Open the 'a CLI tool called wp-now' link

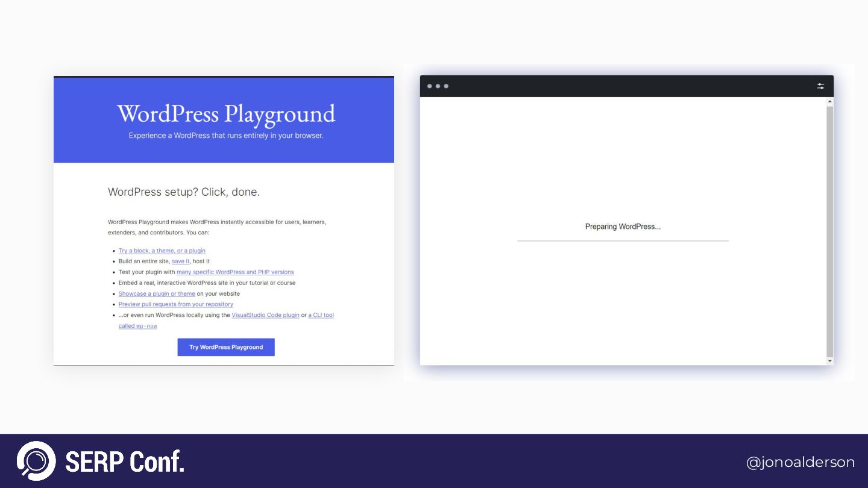321,315
